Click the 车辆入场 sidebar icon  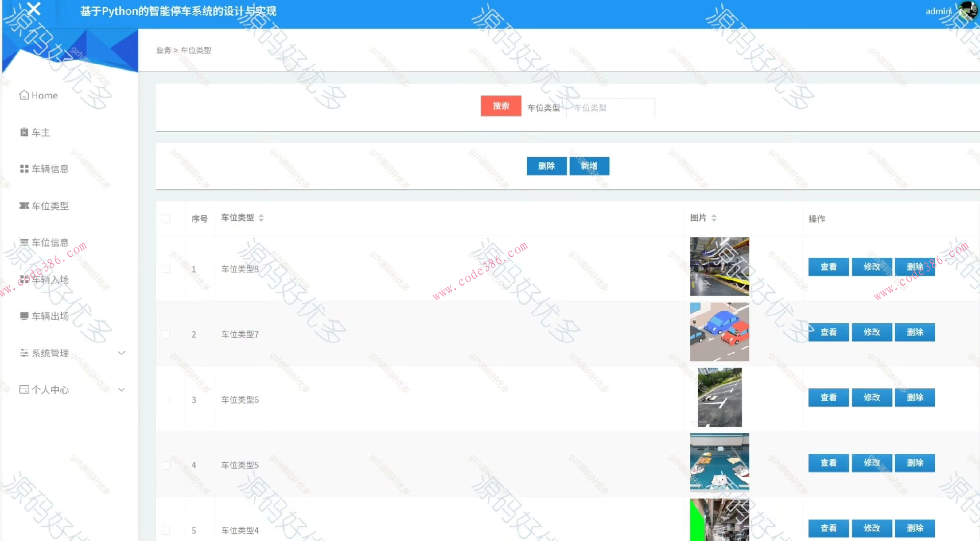(x=23, y=279)
